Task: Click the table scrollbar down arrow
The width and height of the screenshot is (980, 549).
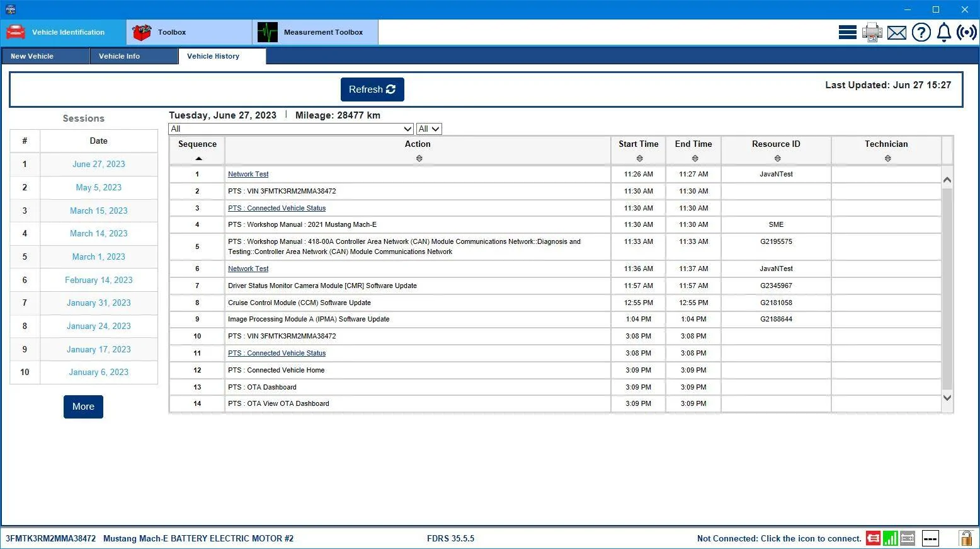Action: [947, 398]
